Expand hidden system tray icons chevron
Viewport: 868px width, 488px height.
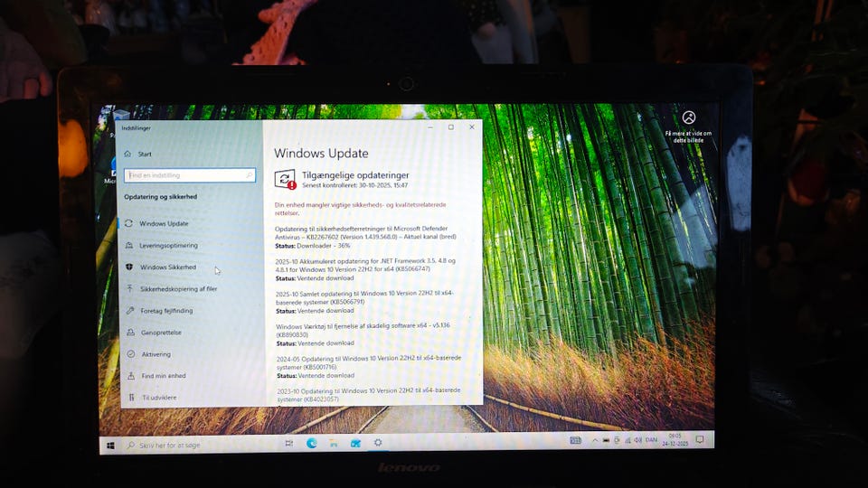pyautogui.click(x=595, y=441)
